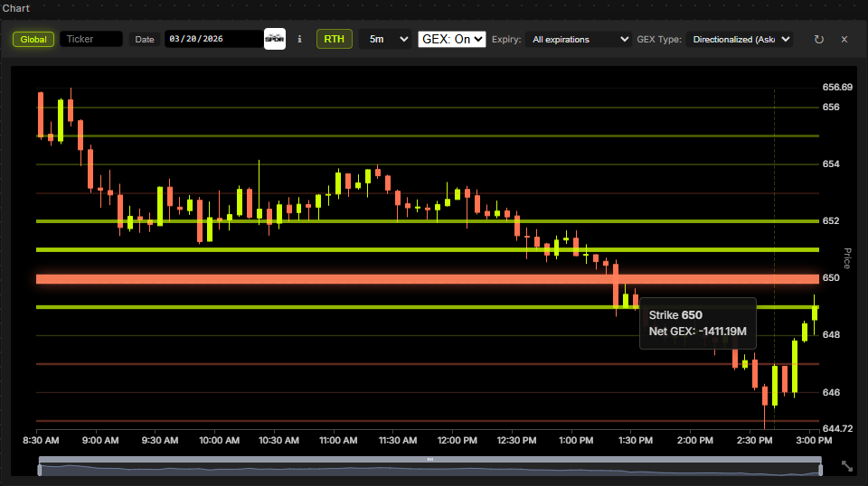The height and width of the screenshot is (486, 868).
Task: Click the center grip of the range bar
Action: point(430,460)
